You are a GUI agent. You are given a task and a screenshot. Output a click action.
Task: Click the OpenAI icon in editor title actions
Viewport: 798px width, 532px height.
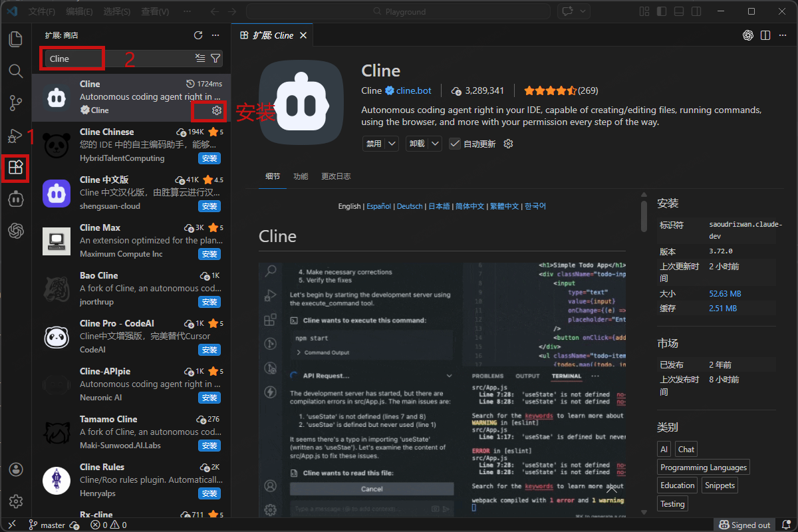[748, 35]
